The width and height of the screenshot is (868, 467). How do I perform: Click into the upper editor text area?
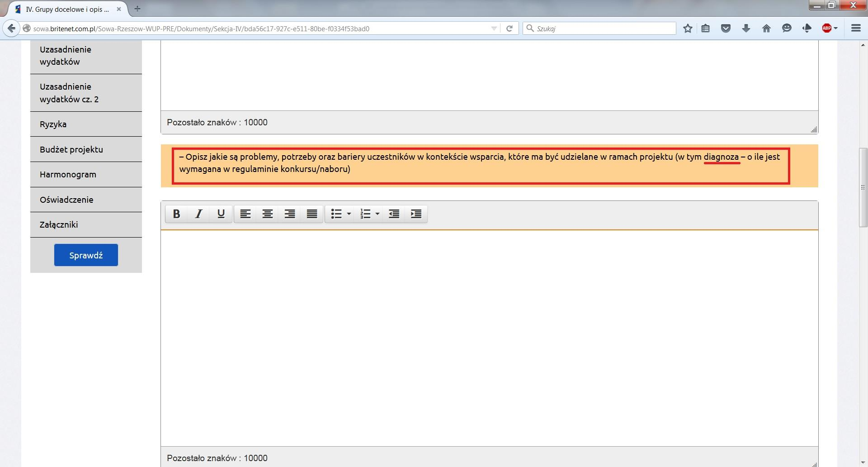tap(490, 75)
